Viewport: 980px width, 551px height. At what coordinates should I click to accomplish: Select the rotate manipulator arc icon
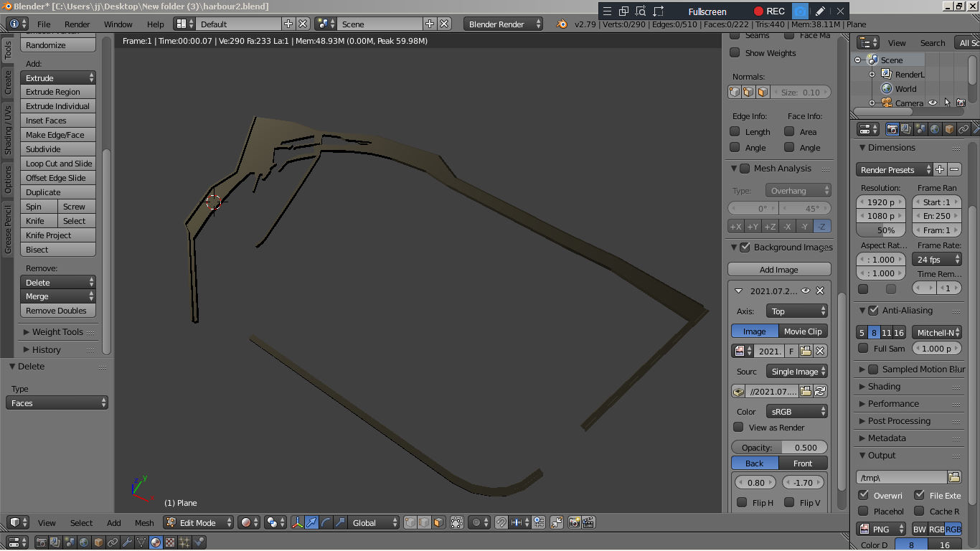point(326,522)
